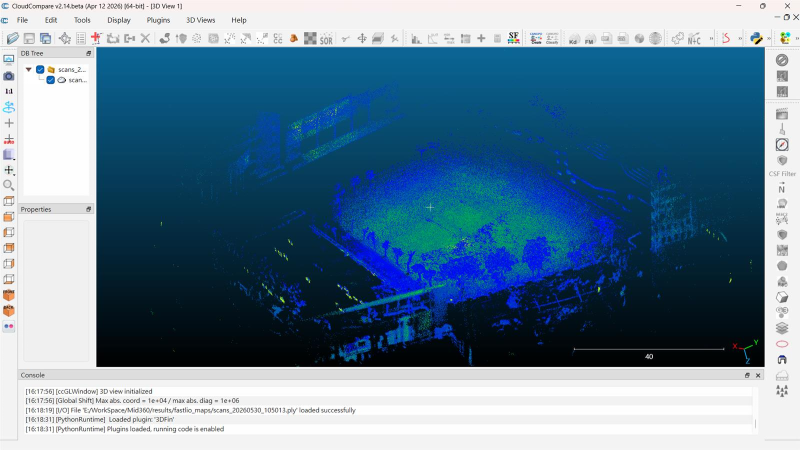Screen dimensions: 800x450
Task: Click the histogram toolbar icon
Action: [x=416, y=38]
